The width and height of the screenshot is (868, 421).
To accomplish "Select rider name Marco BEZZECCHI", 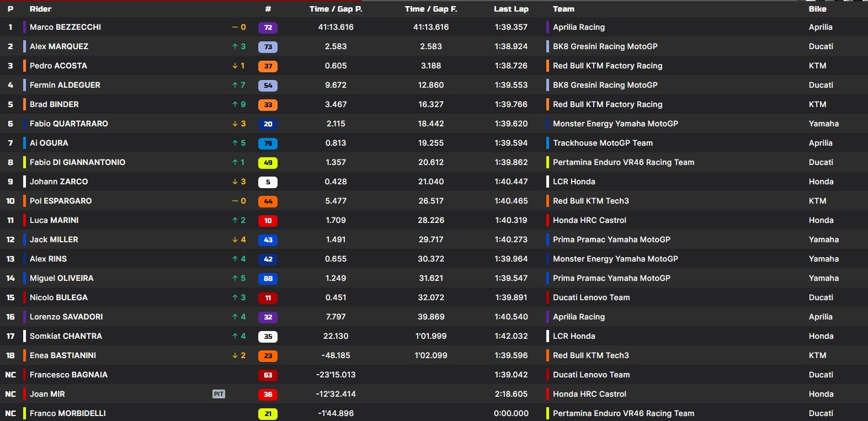I will tap(65, 27).
